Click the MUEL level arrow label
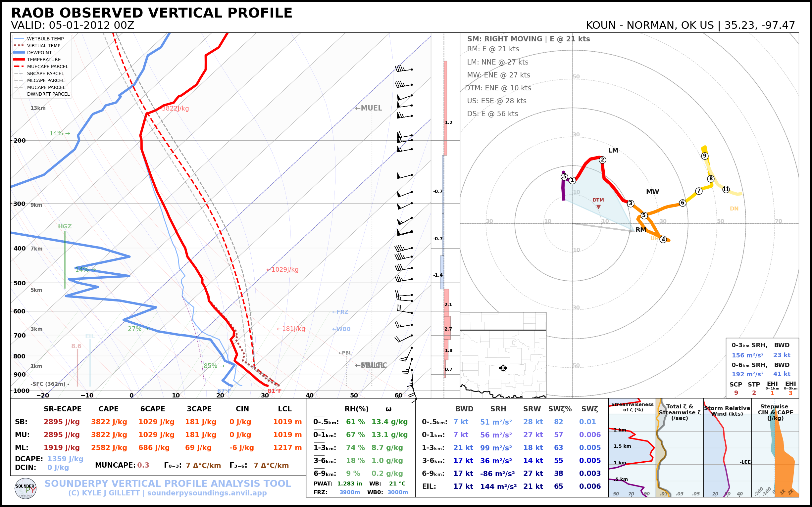 pos(369,108)
